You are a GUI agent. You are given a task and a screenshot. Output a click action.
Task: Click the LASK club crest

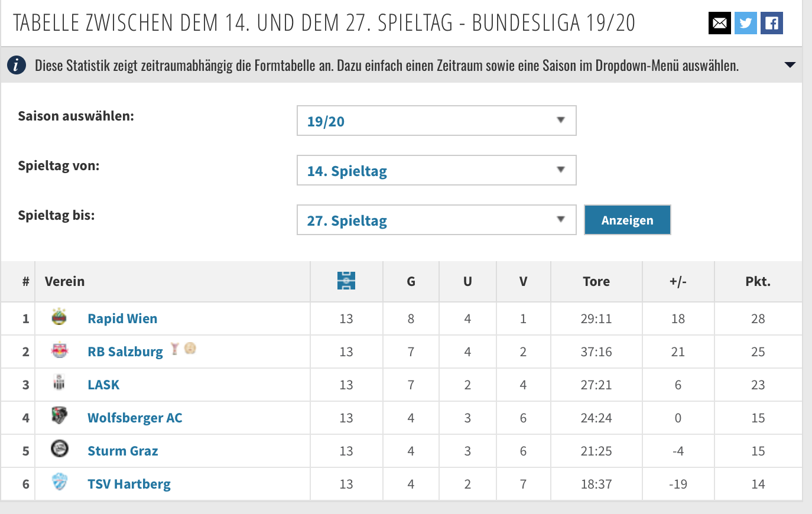(x=59, y=383)
